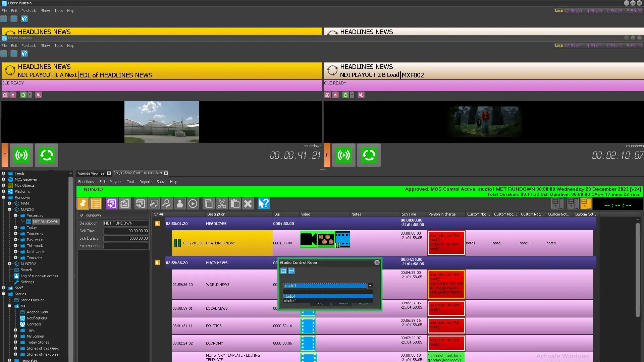Open the studio selection dropdown arrow
This screenshot has width=644, height=362.
pyautogui.click(x=370, y=286)
